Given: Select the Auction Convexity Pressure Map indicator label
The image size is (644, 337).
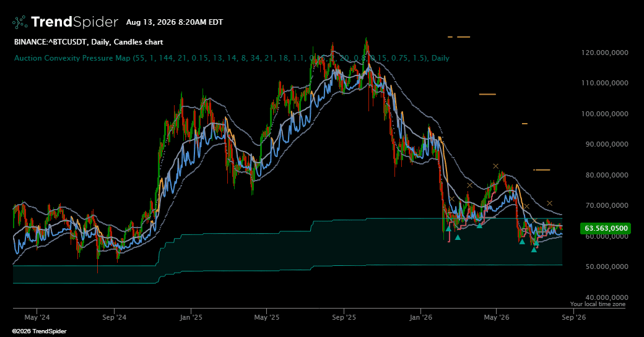Looking at the screenshot, I should pyautogui.click(x=232, y=58).
